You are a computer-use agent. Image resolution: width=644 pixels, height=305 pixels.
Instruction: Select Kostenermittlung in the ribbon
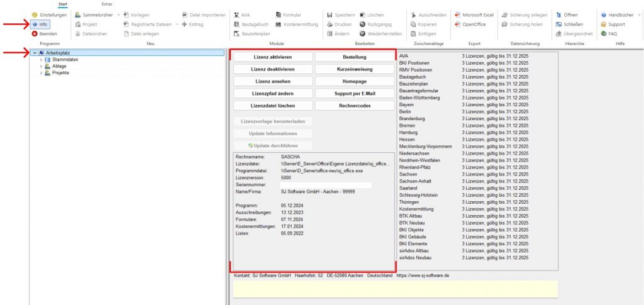coord(278,24)
